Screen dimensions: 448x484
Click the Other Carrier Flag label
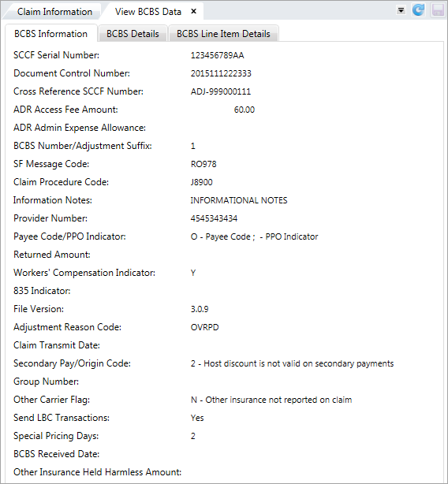51,400
